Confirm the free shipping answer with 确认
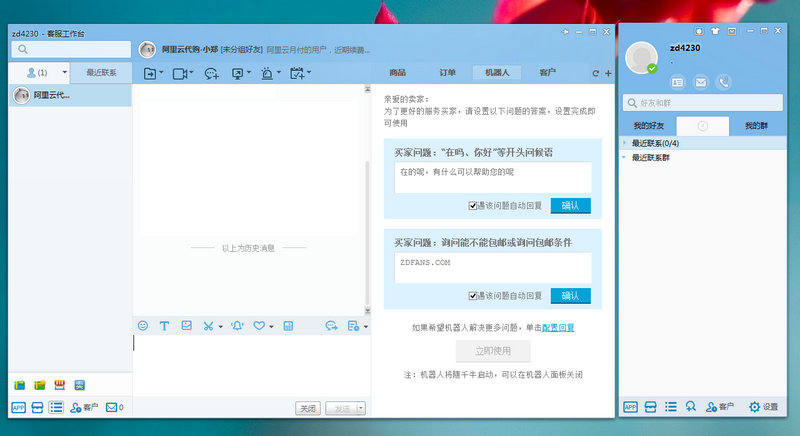Screen dimensions: 800x436 point(570,296)
